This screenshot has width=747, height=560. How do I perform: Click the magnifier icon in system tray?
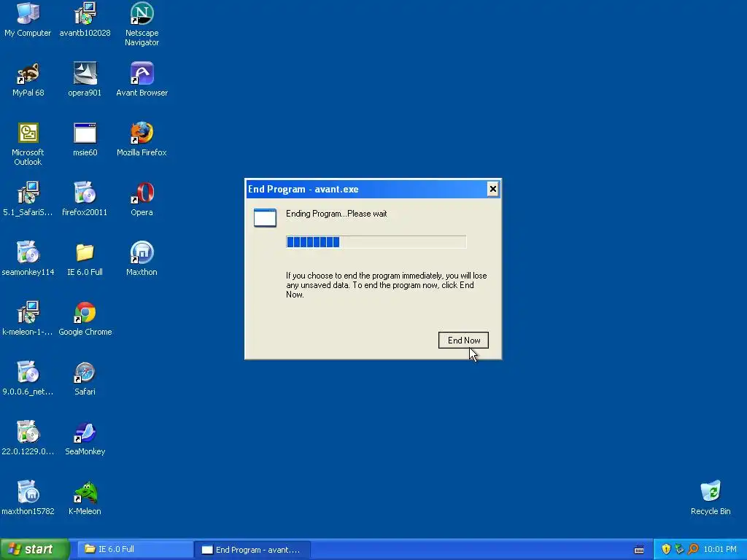pos(693,549)
